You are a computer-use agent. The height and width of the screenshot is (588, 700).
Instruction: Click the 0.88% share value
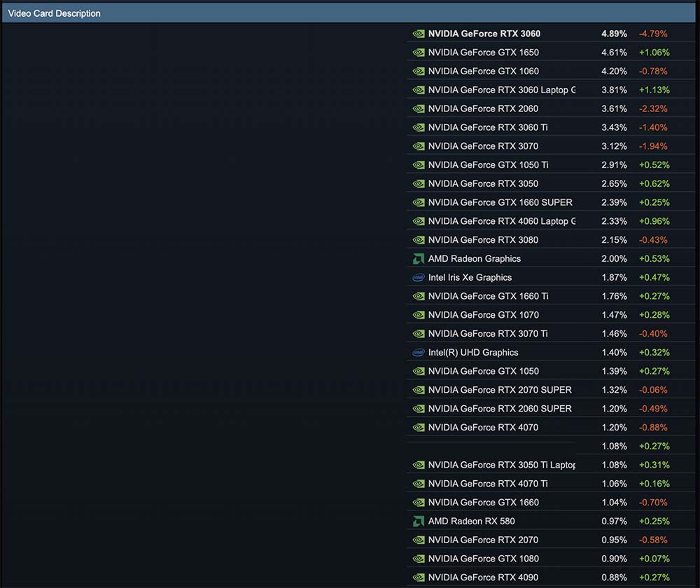[614, 577]
